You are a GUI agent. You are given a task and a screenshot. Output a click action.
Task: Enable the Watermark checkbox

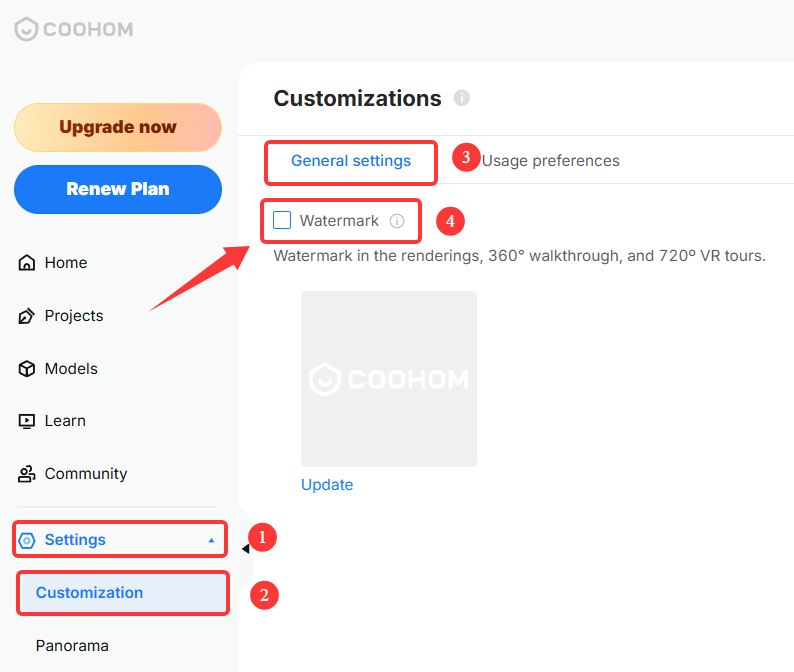(x=282, y=220)
